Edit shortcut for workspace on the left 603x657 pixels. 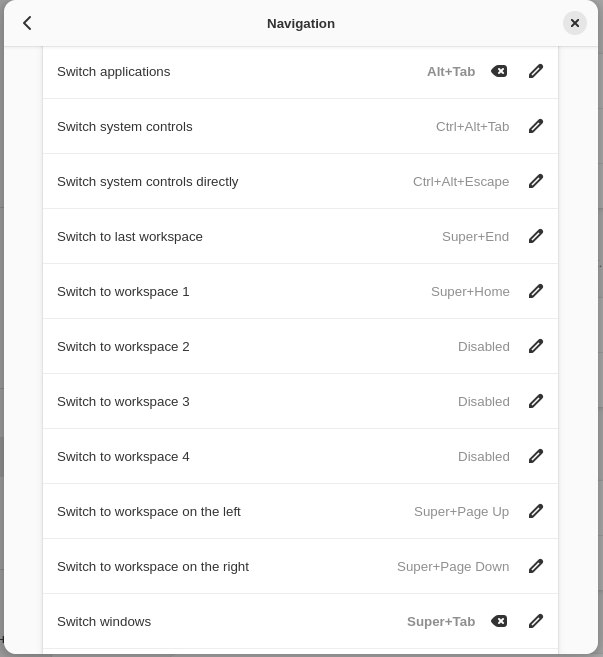point(536,511)
